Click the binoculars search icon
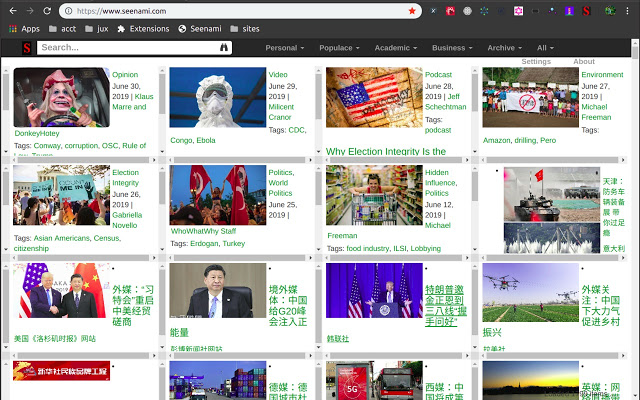This screenshot has height=400, width=640. [224, 47]
